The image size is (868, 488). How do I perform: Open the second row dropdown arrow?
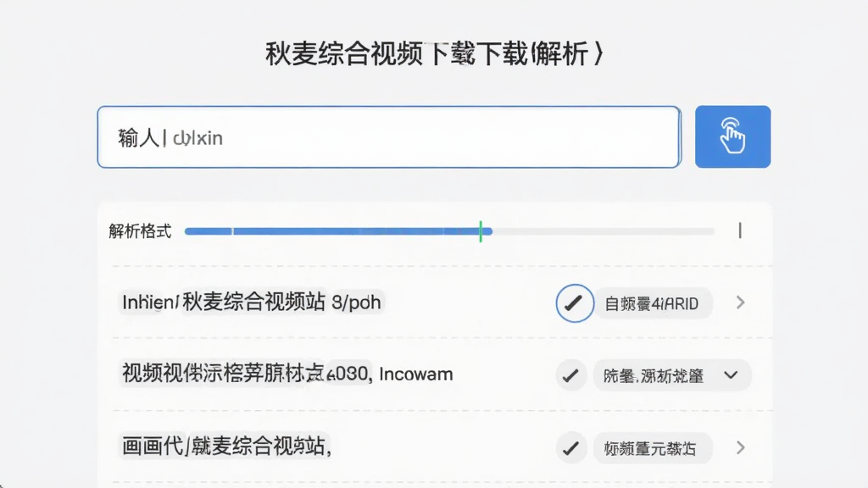pos(731,375)
